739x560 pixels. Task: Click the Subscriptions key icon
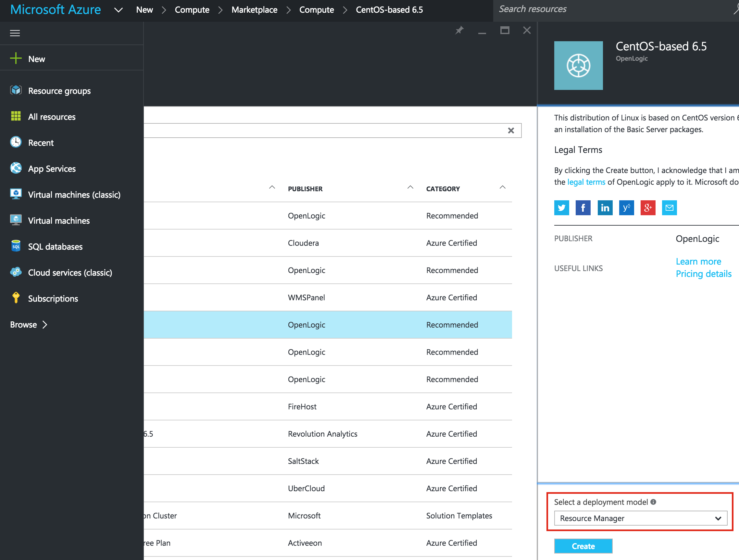16,298
